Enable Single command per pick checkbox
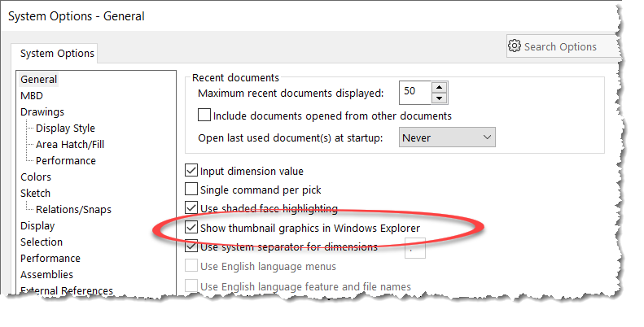The width and height of the screenshot is (644, 327). tap(191, 190)
